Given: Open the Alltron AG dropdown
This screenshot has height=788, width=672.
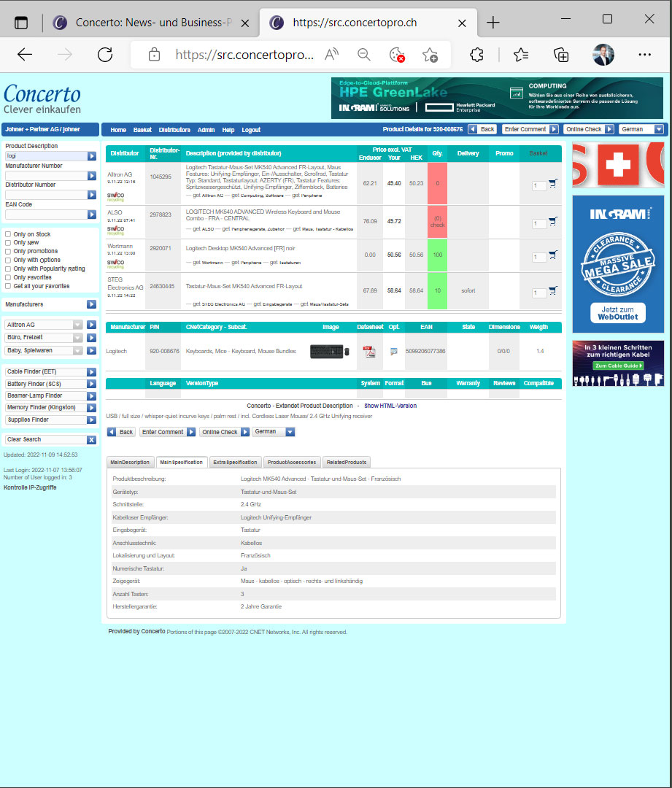Looking at the screenshot, I should point(44,325).
